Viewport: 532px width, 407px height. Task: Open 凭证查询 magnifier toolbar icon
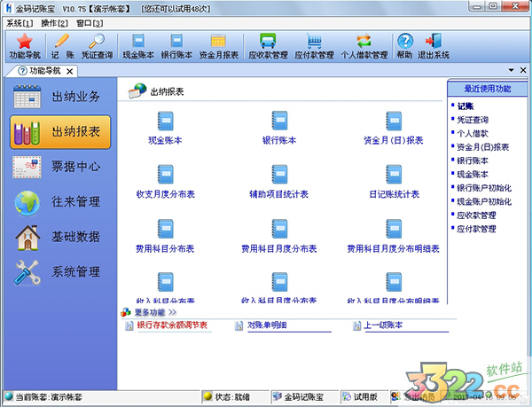[97, 46]
